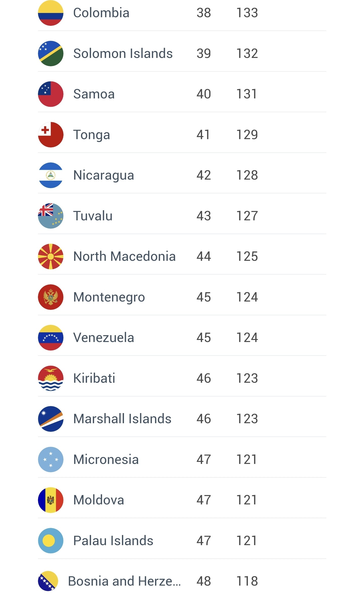The height and width of the screenshot is (598, 364).
Task: Tap Colombia's score value 133
Action: pyautogui.click(x=247, y=13)
